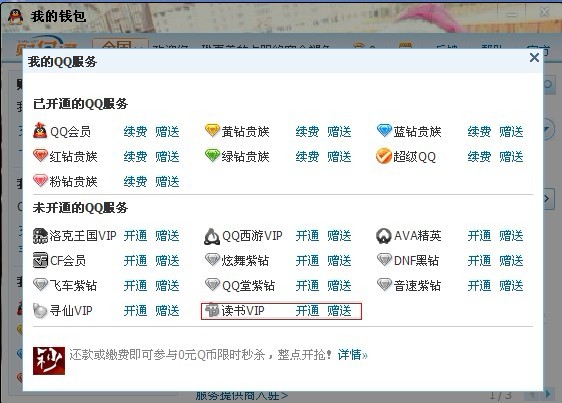The image size is (562, 403).
Task: Click the 服务提供商入驻 link in 我的钱包 window
Action: [242, 396]
